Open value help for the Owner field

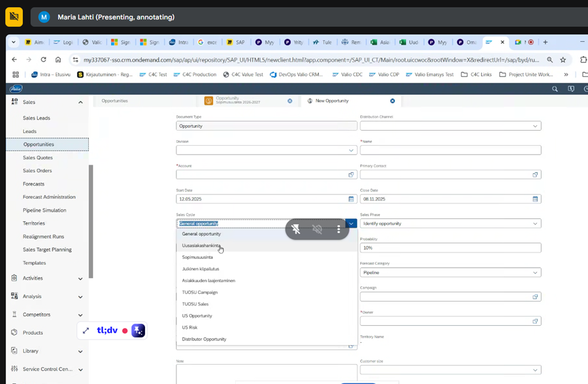[x=535, y=321]
